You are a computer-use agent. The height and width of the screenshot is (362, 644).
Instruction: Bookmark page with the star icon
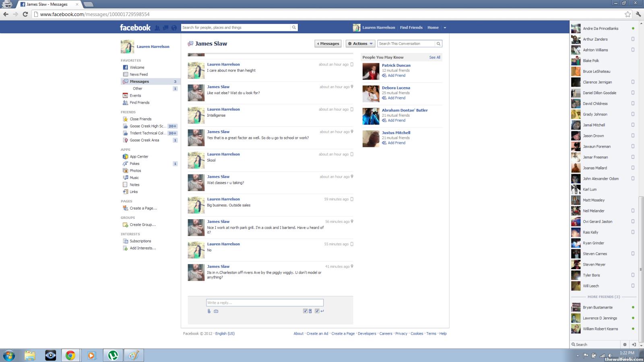tap(627, 14)
